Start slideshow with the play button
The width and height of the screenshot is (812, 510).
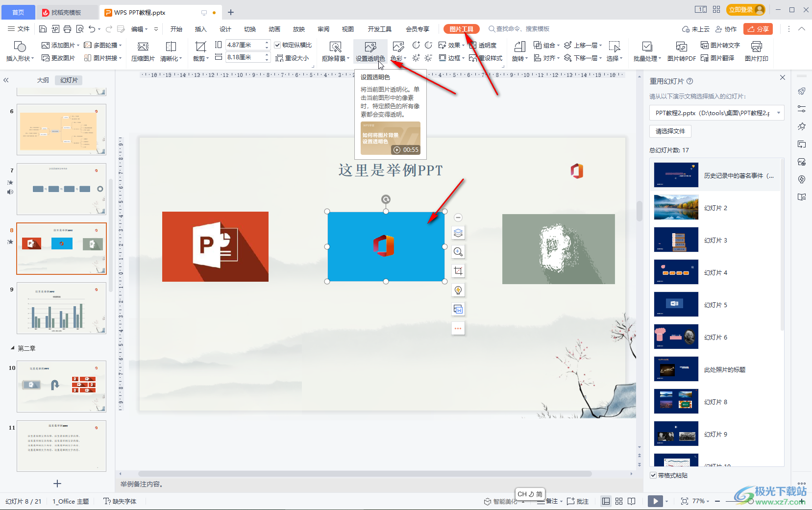tap(655, 501)
